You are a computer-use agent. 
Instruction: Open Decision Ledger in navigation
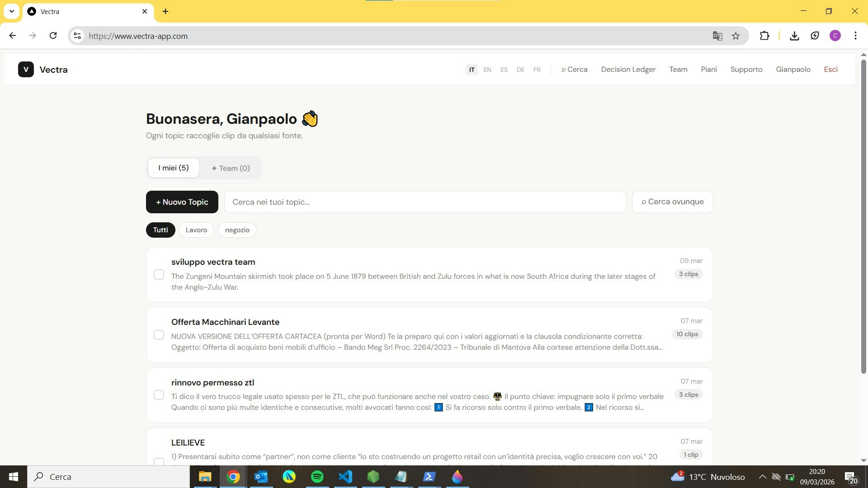tap(628, 70)
